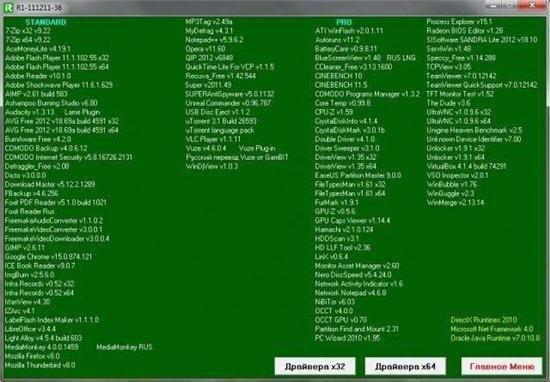The image size is (550, 382).
Task: Choose COMODO Backup v4.0.6.12
Action: (x=46, y=148)
